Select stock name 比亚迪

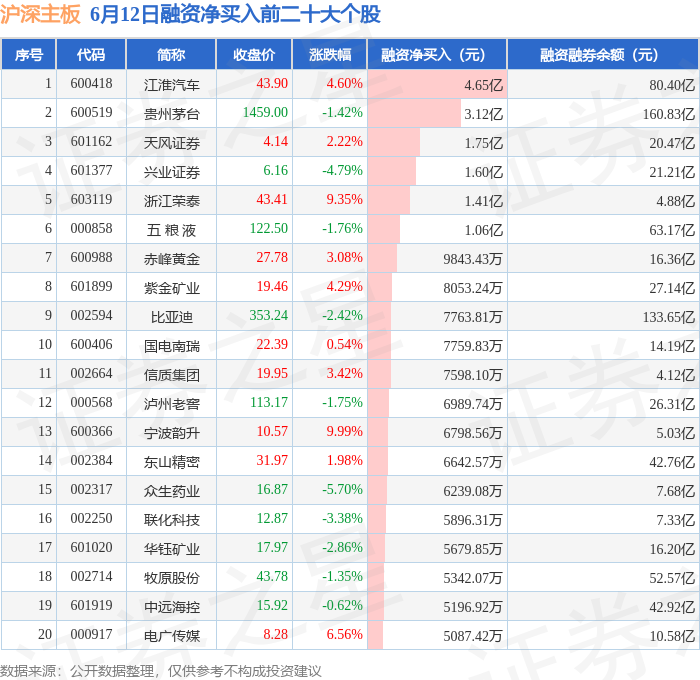tap(171, 317)
